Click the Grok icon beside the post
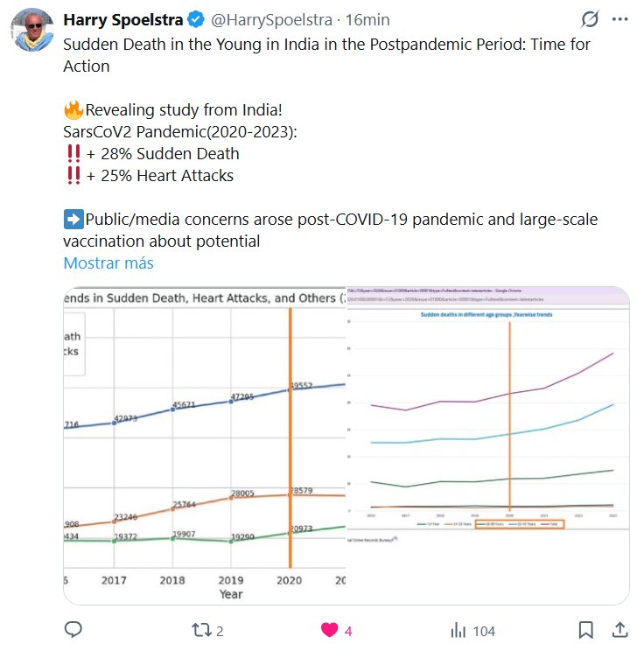This screenshot has width=644, height=651. pos(591,19)
